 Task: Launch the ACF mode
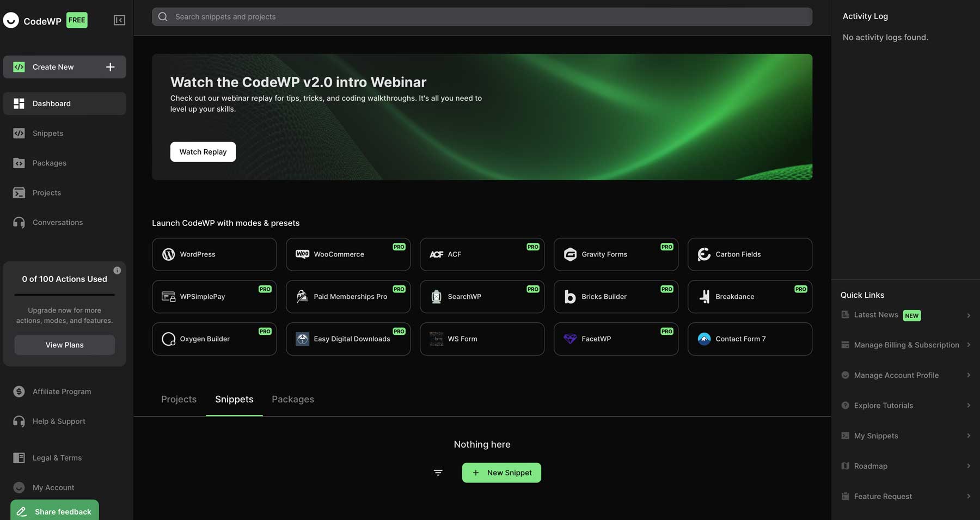pos(482,254)
